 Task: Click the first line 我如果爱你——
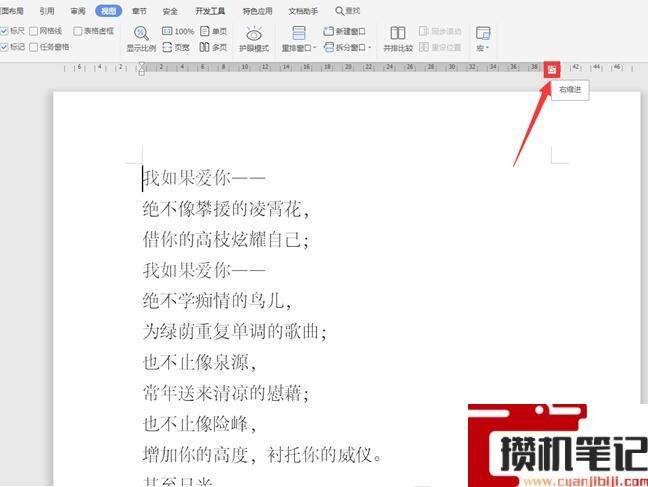point(204,178)
